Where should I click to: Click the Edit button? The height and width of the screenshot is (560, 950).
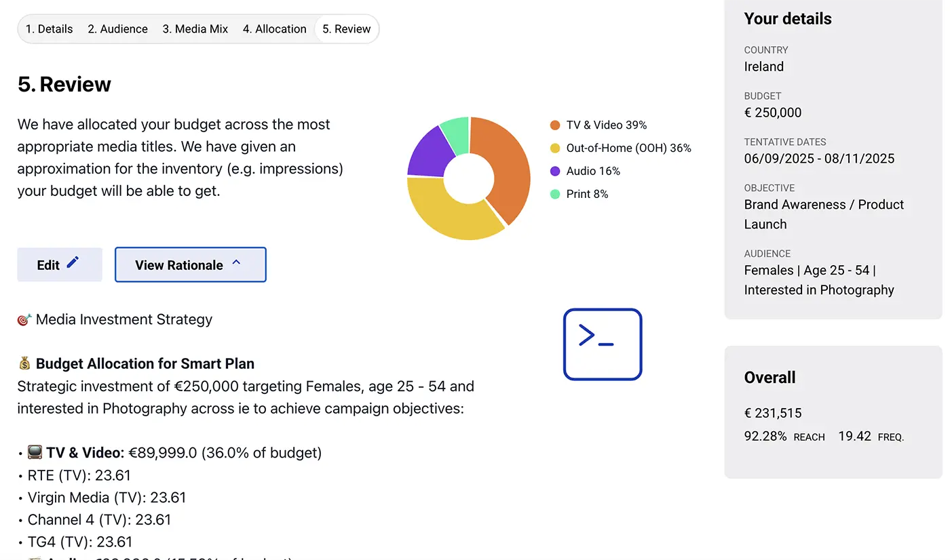(x=59, y=264)
